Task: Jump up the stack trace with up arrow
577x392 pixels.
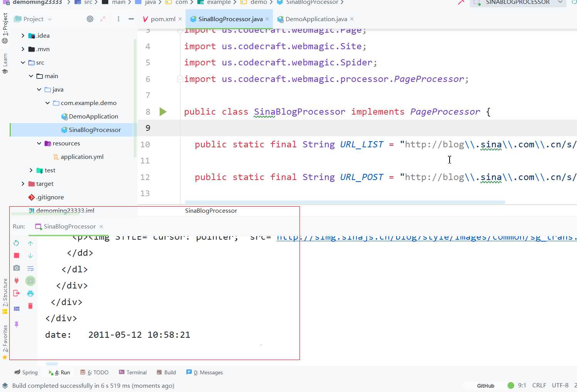Action: [x=30, y=243]
